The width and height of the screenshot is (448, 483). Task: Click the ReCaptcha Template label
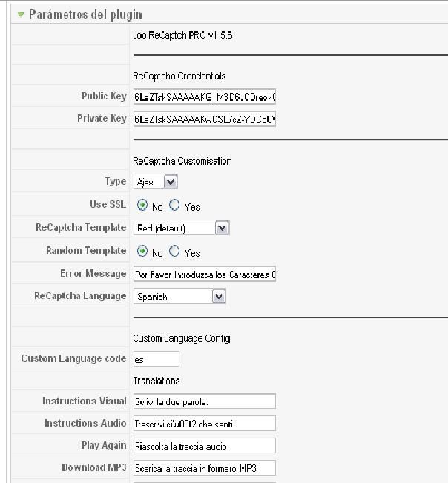coord(81,228)
